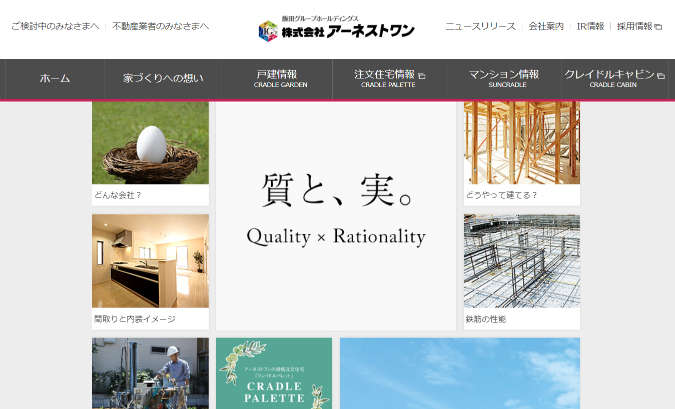Screen dimensions: 675x409
Task: Click the steel rebar foundation thumbnail
Action: (521, 261)
